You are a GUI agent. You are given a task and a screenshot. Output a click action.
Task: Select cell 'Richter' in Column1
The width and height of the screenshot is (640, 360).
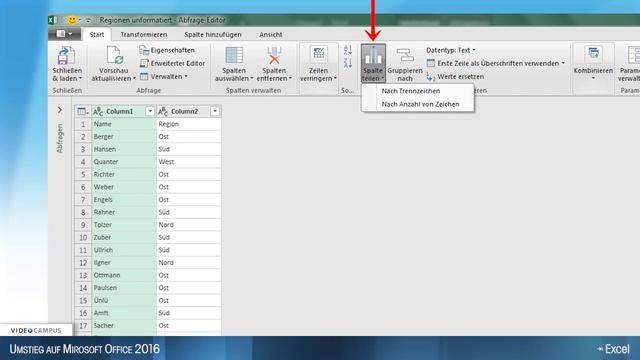[124, 175]
